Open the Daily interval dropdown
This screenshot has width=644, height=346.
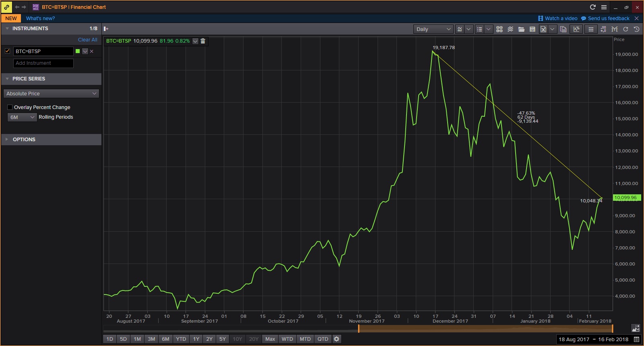coord(433,29)
